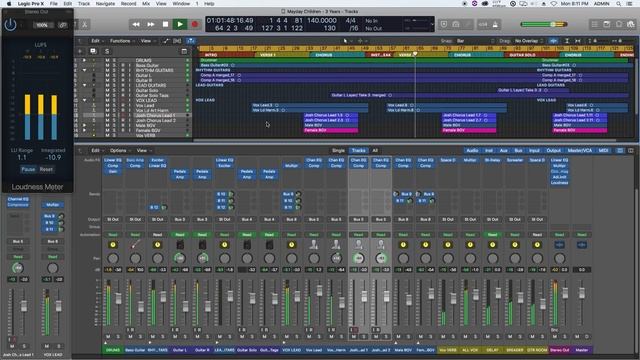The image size is (640, 360).
Task: Click the narrow channel strips icon in mixer
Action: 620,151
